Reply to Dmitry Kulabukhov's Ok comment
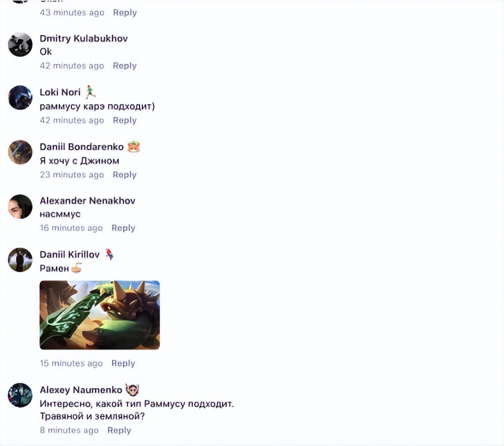 [x=125, y=66]
